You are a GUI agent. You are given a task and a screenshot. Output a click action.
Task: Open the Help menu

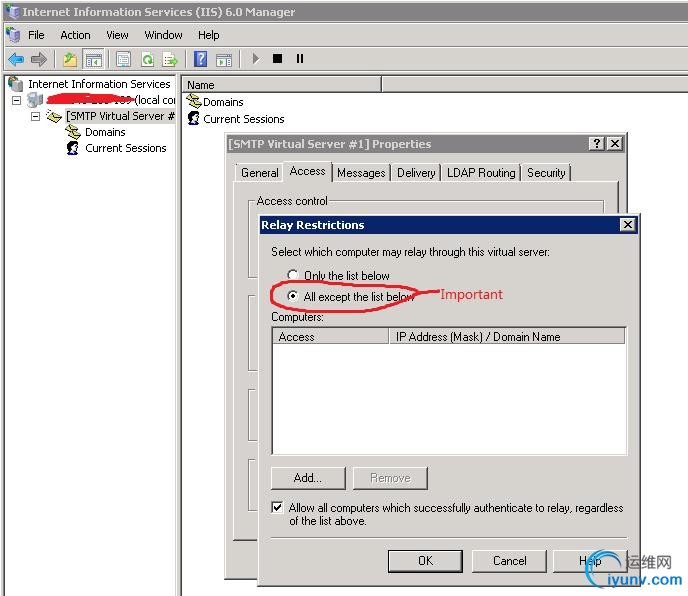[208, 35]
